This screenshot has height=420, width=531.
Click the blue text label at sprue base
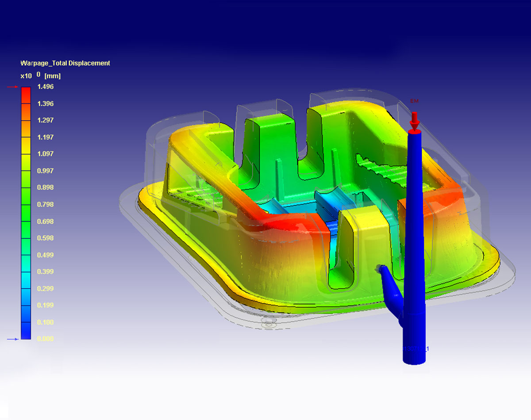coord(415,349)
